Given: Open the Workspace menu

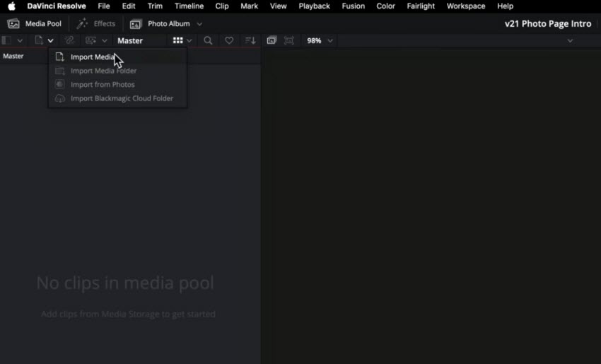Looking at the screenshot, I should tap(466, 6).
